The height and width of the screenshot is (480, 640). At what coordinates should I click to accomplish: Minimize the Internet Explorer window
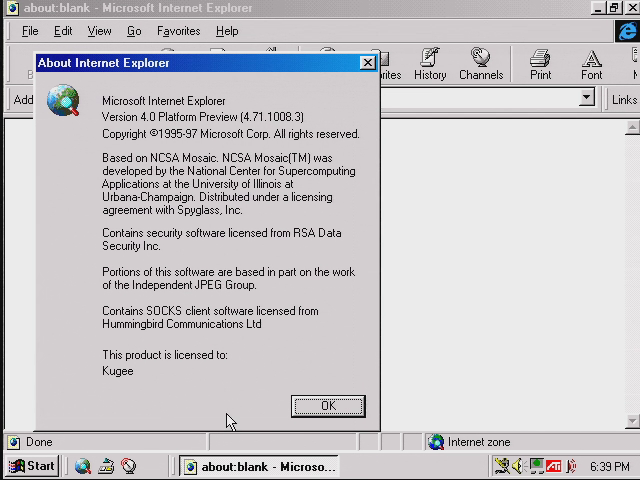(x=598, y=8)
